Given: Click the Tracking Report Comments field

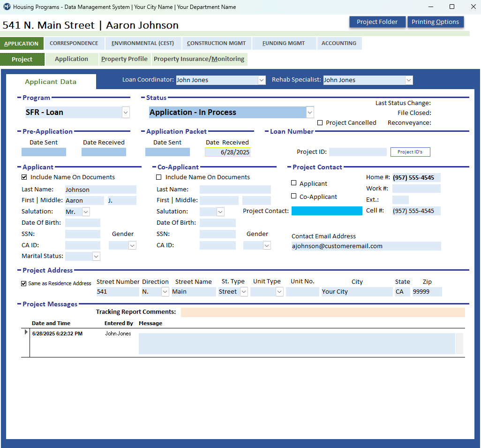Looking at the screenshot, I should tap(323, 312).
